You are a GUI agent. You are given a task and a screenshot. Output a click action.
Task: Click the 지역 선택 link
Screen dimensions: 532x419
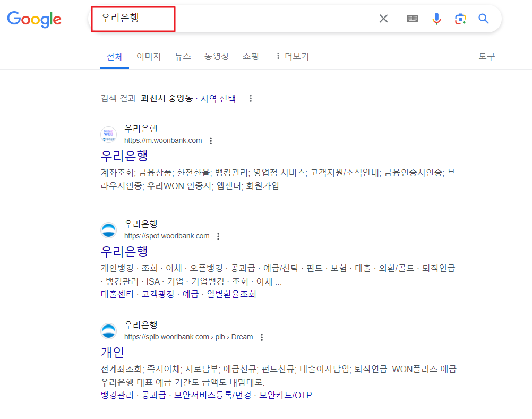218,99
